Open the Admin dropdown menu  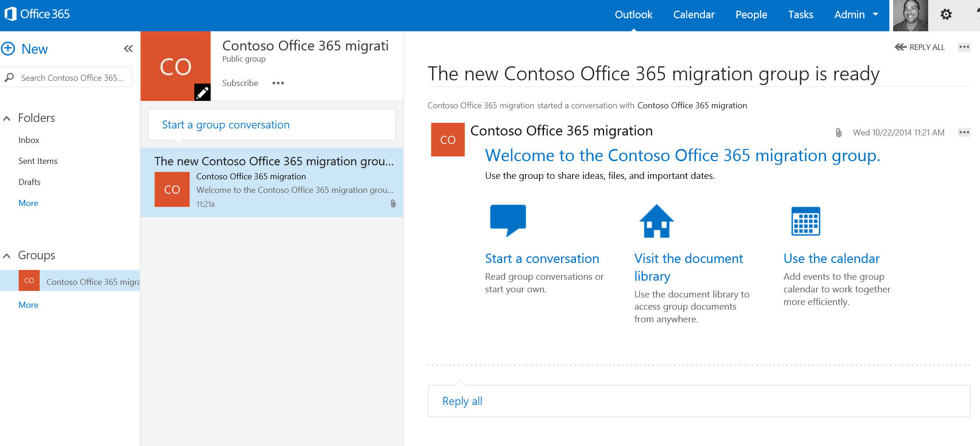pyautogui.click(x=856, y=14)
